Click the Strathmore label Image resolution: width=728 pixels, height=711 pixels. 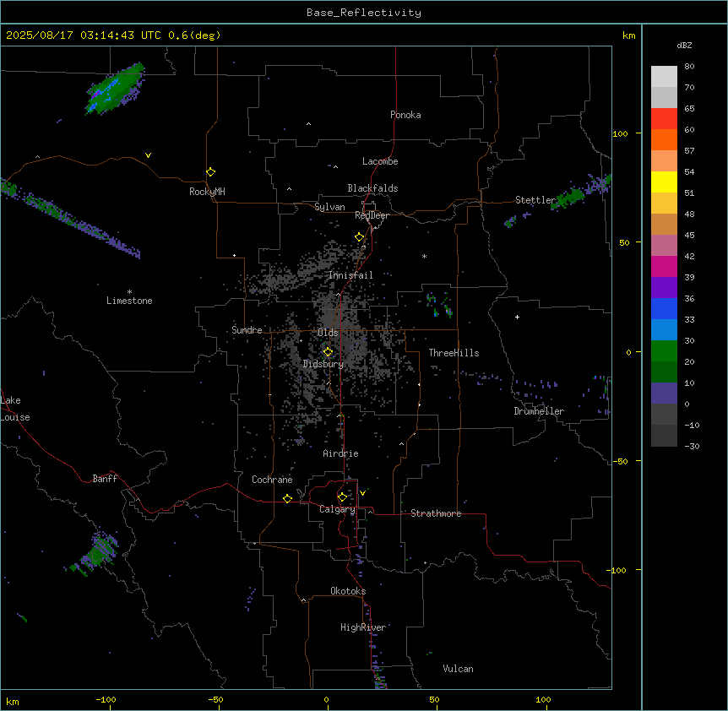click(x=436, y=513)
